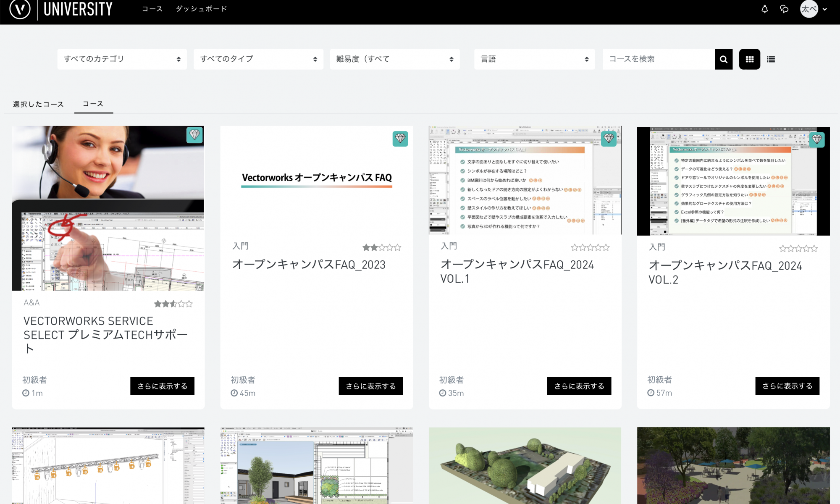Click 1m duration clock icon
This screenshot has height=504, width=840.
tap(26, 393)
